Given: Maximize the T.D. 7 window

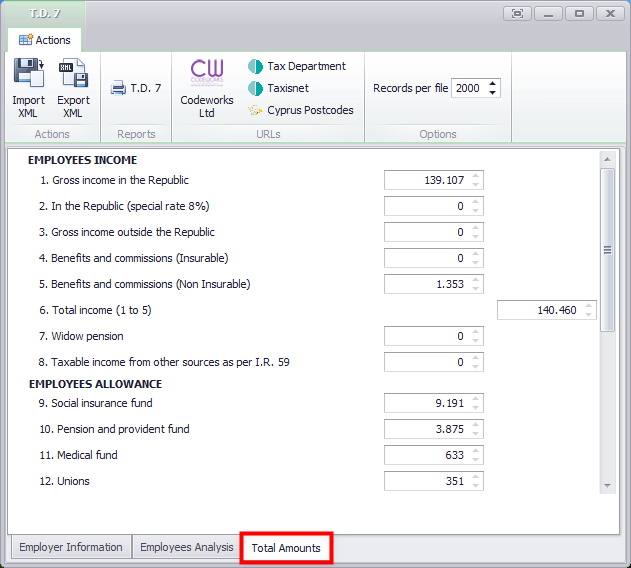Looking at the screenshot, I should (x=579, y=14).
